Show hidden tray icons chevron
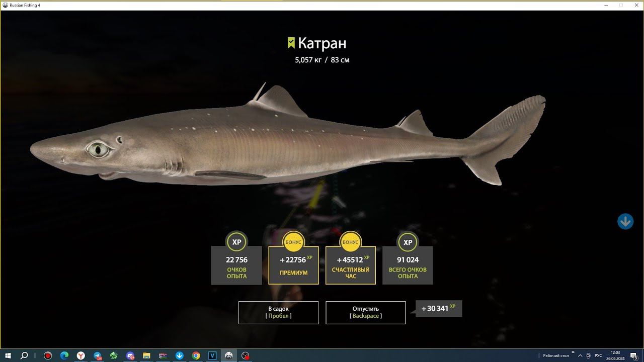 pyautogui.click(x=581, y=355)
